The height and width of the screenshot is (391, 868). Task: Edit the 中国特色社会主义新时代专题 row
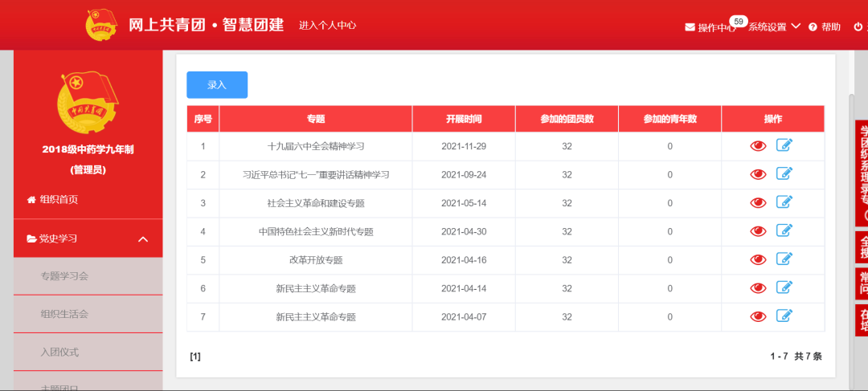pyautogui.click(x=784, y=231)
